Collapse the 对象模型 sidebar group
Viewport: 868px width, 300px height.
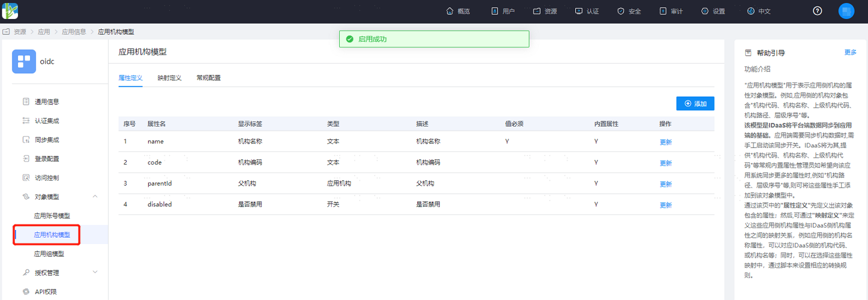coord(95,197)
